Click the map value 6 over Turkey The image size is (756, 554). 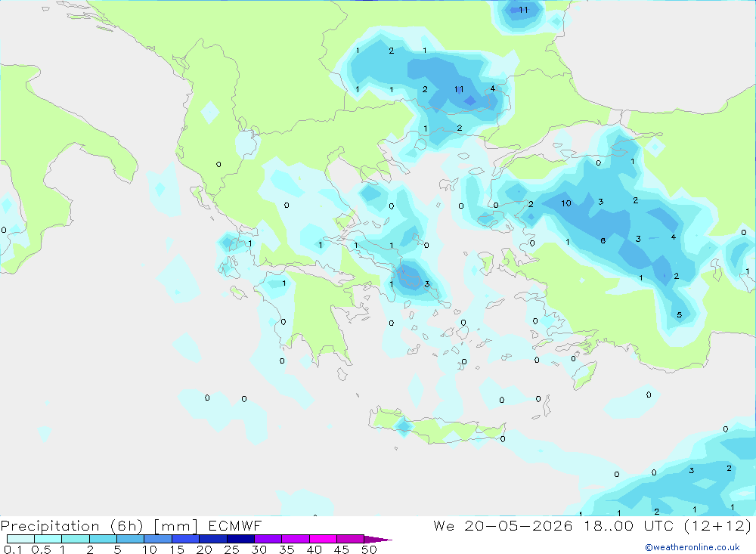point(603,240)
